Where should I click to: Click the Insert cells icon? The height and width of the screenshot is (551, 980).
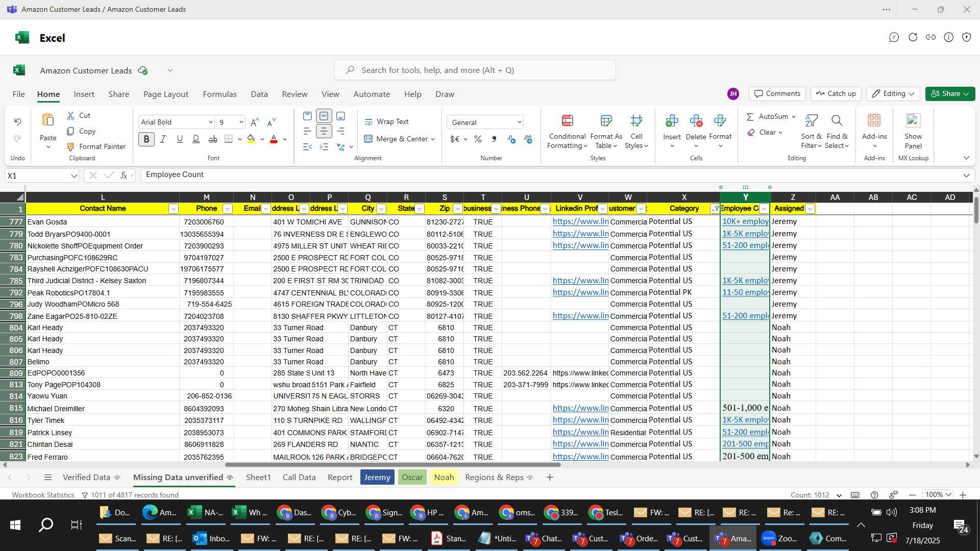point(672,120)
